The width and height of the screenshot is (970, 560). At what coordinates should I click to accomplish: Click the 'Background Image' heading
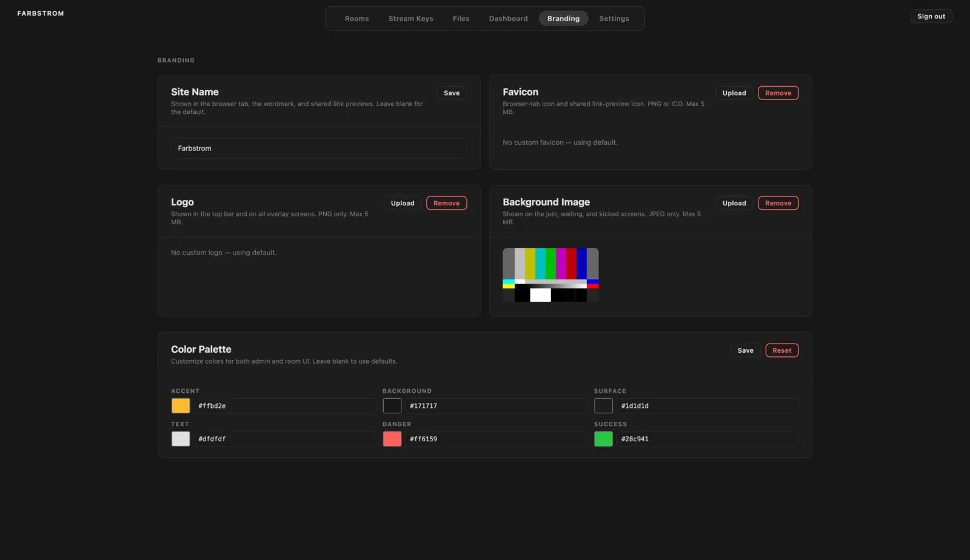(x=546, y=202)
